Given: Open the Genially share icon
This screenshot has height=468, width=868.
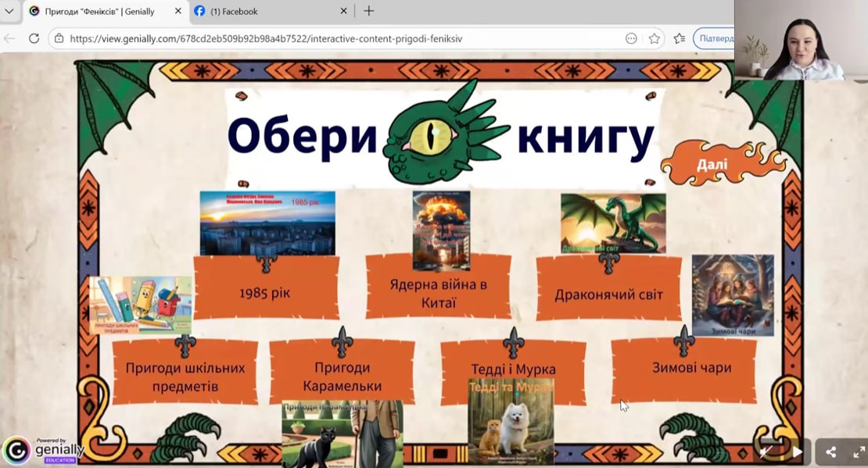Looking at the screenshot, I should [x=830, y=452].
